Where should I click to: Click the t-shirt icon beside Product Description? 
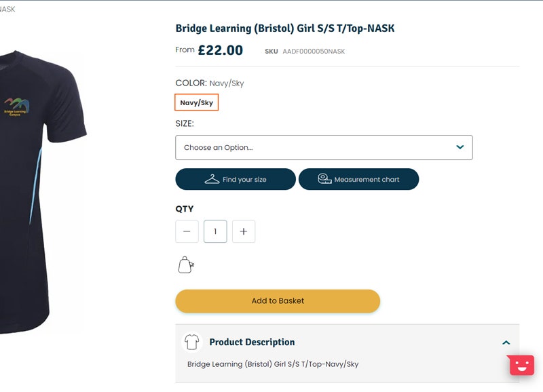coord(192,342)
